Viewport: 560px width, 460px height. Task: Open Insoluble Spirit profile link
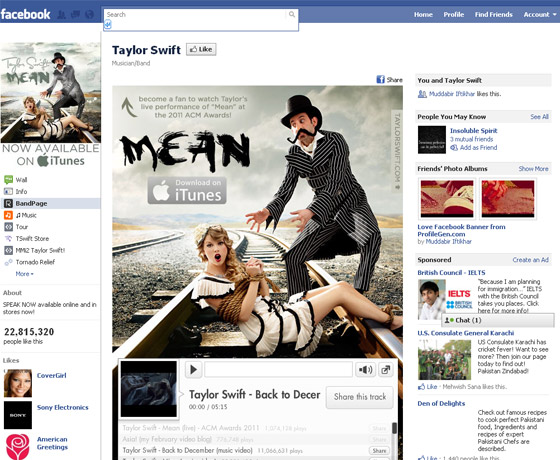[474, 131]
